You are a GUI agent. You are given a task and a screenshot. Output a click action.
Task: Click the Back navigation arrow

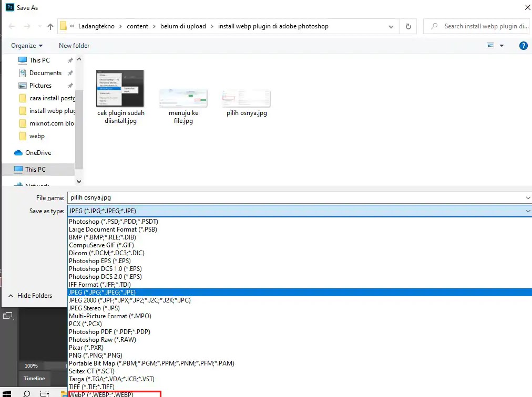[x=12, y=26]
